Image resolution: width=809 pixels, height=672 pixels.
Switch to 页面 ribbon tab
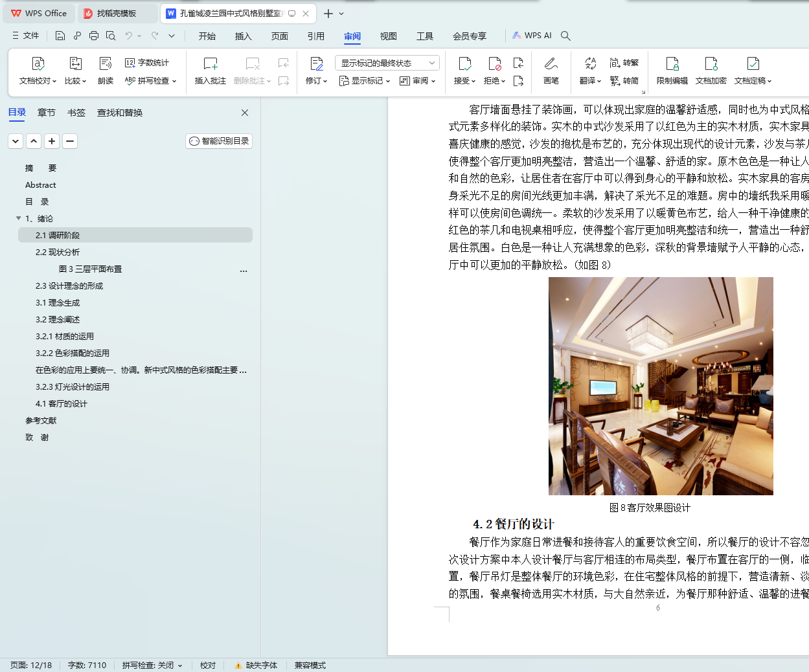tap(280, 36)
